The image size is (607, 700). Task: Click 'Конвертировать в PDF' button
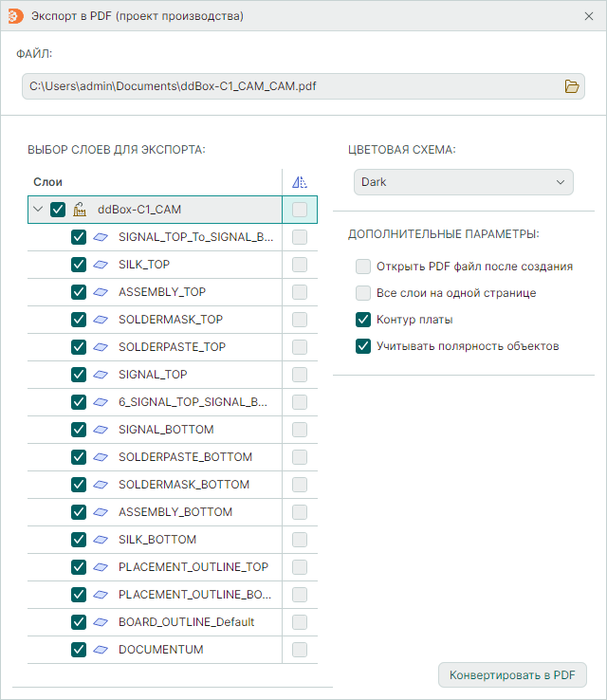pos(512,675)
